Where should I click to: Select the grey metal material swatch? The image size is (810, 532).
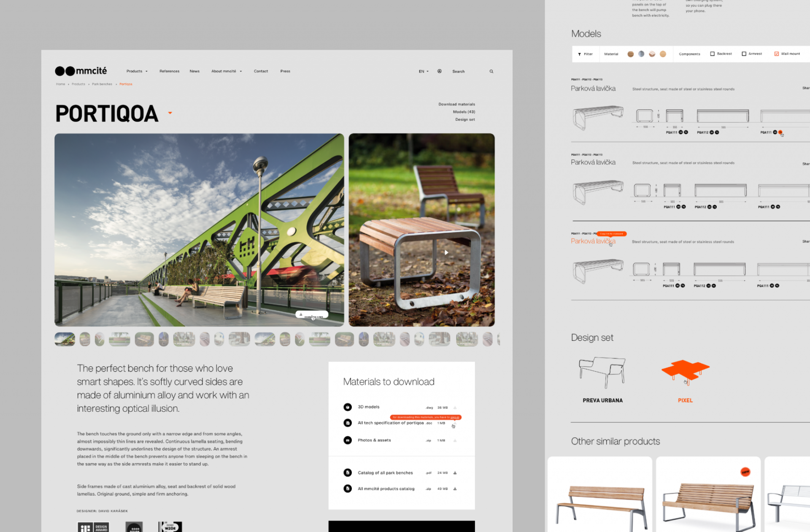641,54
